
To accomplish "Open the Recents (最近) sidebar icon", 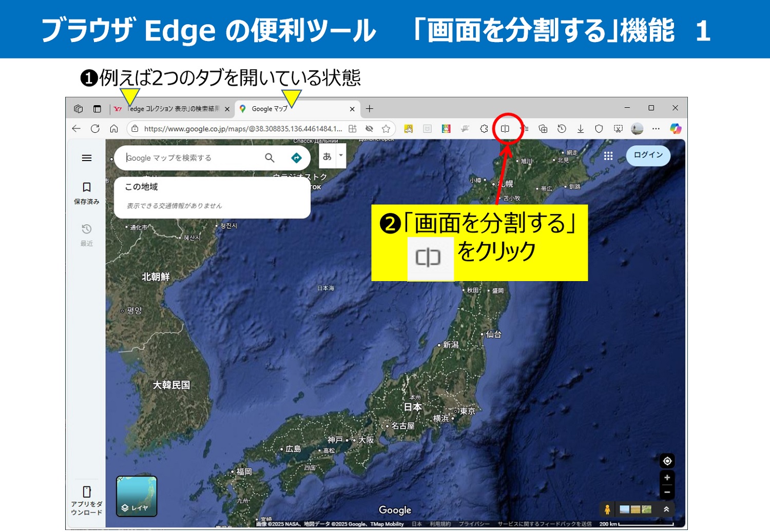I will point(87,234).
